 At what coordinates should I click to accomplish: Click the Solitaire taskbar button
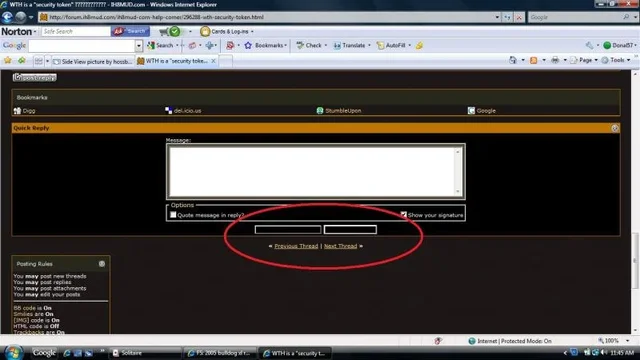coord(145,353)
